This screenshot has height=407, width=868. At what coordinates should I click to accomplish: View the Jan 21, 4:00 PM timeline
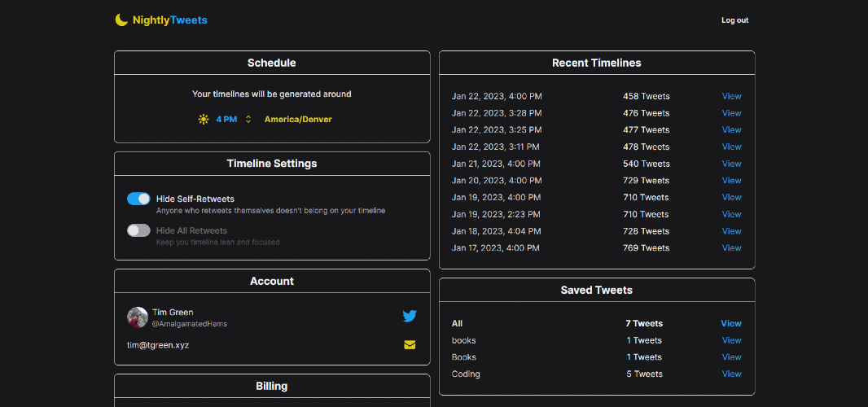click(731, 164)
